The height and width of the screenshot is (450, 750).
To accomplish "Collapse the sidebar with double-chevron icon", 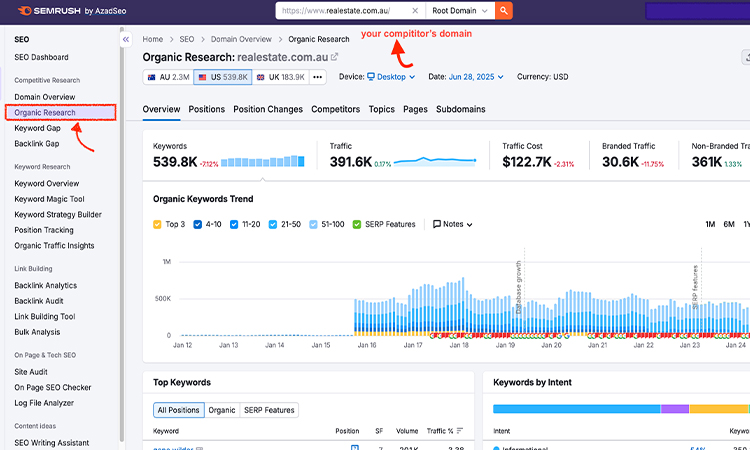I will 126,39.
